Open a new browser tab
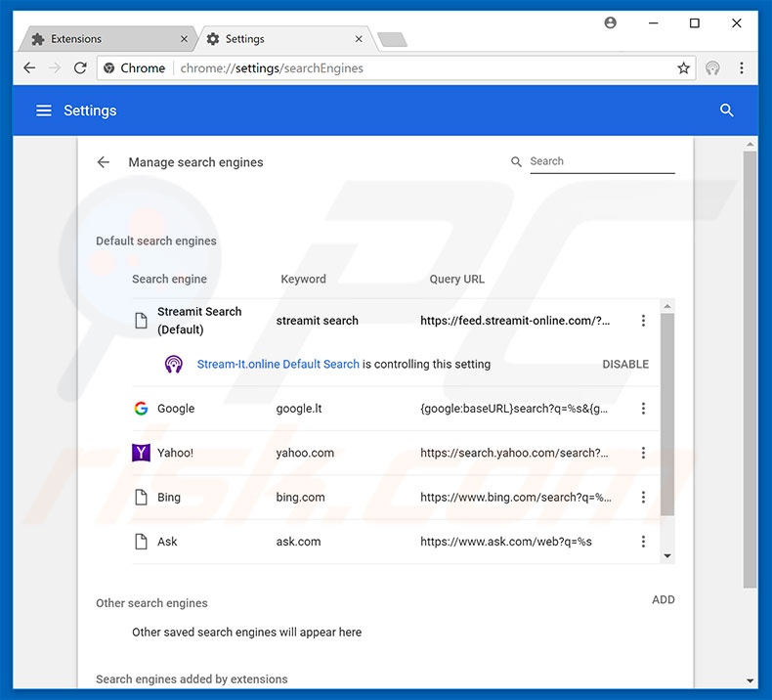Viewport: 772px width, 700px height. click(393, 39)
